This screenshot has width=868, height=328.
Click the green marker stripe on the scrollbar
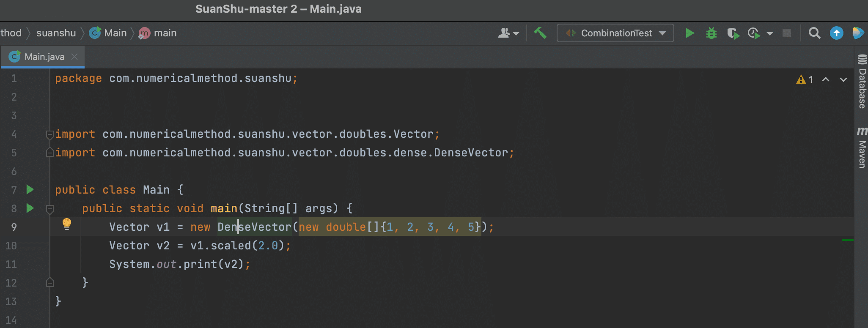click(x=848, y=240)
